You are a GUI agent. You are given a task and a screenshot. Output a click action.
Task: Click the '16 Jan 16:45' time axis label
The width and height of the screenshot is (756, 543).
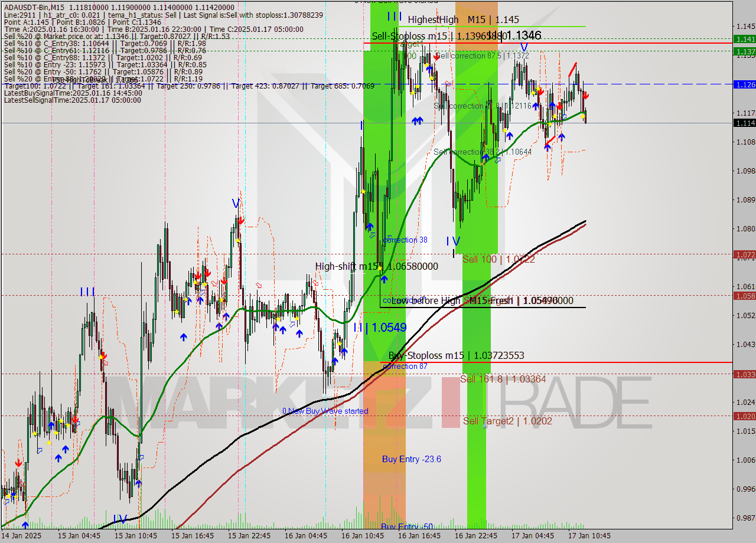[419, 536]
